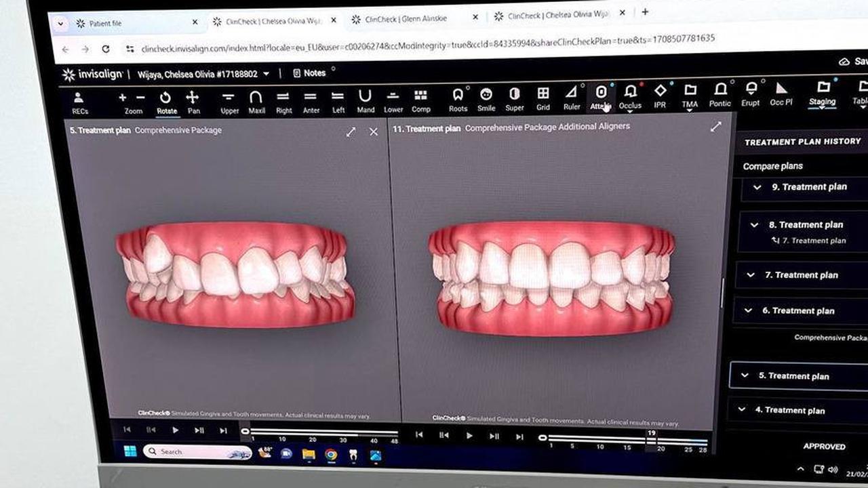
Task: Switch to Upper arch view
Action: 229,102
